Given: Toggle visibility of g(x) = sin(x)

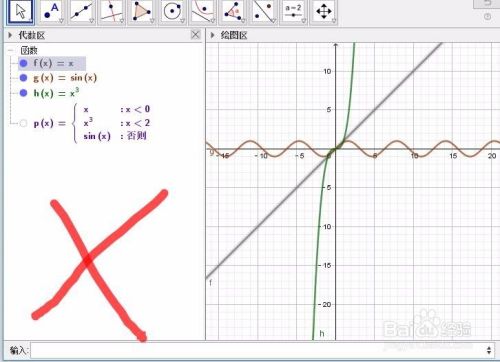Looking at the screenshot, I should [x=23, y=78].
